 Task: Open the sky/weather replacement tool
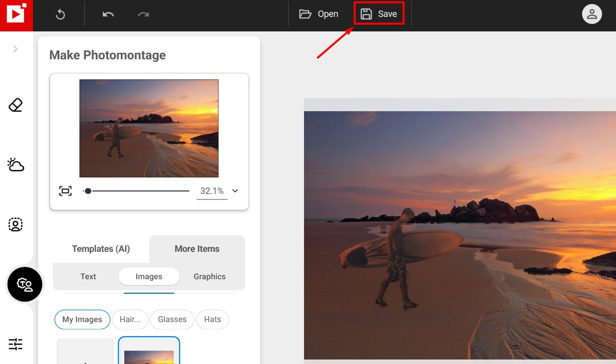[16, 165]
